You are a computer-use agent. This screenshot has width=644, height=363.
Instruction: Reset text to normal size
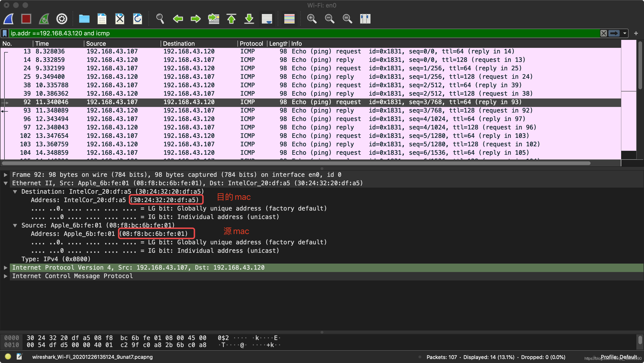[x=348, y=19]
